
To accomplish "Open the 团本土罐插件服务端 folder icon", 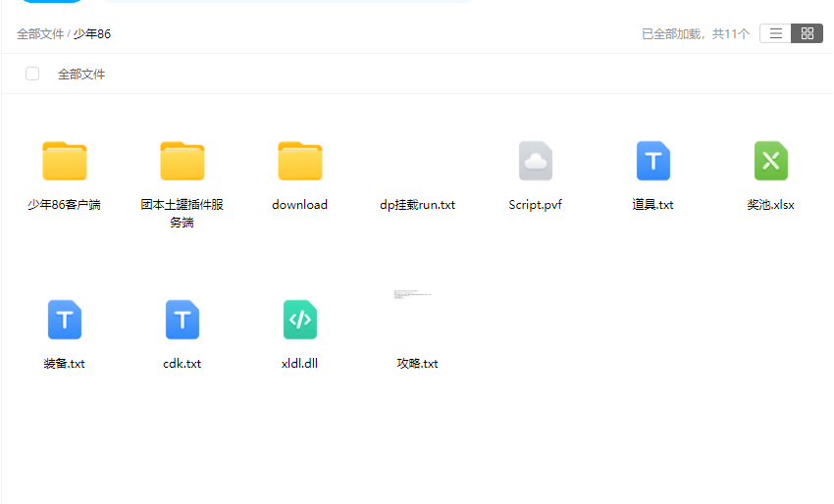I will tap(182, 161).
